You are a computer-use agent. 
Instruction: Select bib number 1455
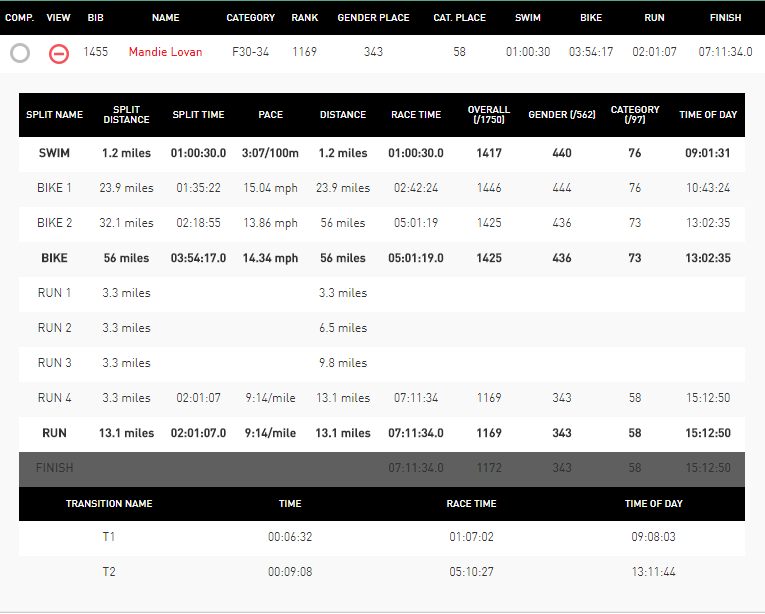point(96,52)
